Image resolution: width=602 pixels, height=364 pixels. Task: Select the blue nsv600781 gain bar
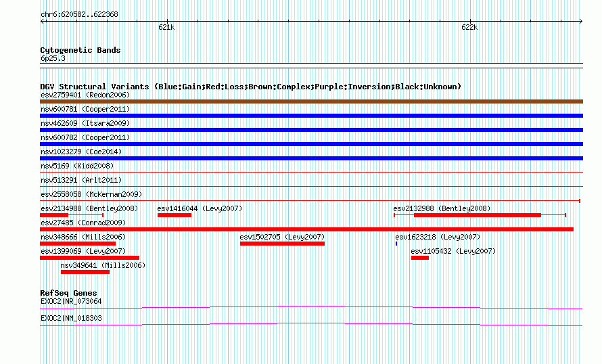[311, 116]
